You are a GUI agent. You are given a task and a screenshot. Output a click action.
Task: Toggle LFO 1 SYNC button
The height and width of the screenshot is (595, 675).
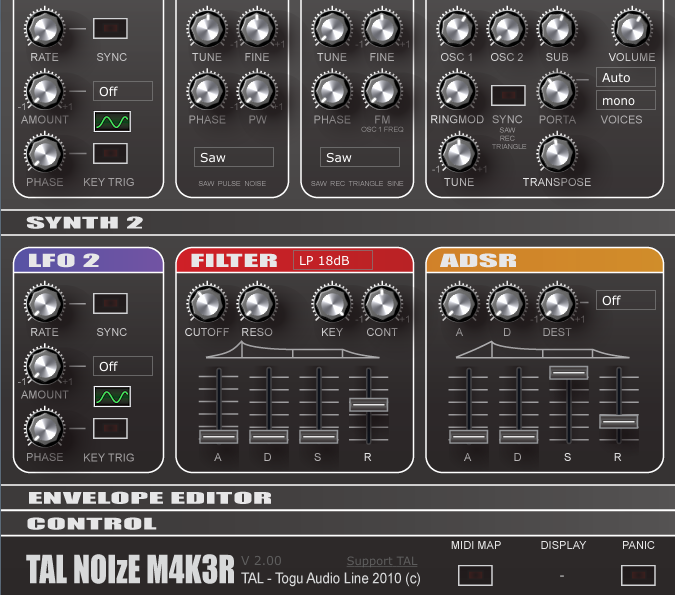[x=111, y=28]
